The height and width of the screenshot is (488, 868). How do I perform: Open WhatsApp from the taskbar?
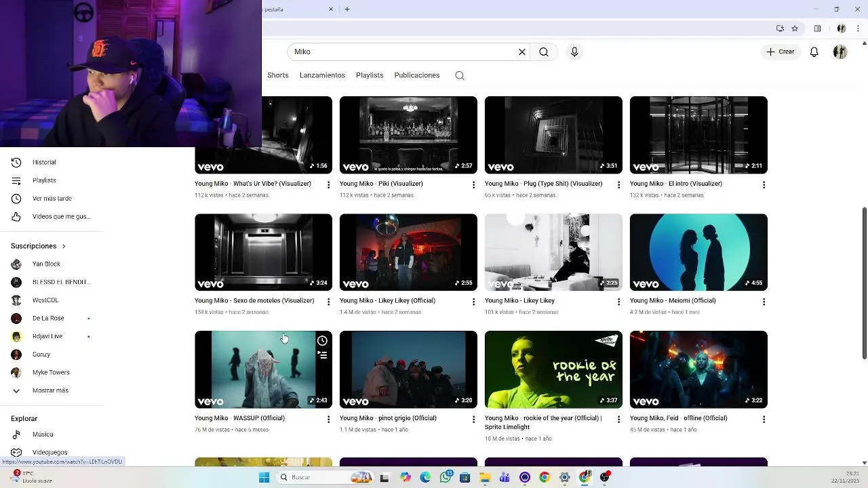click(446, 477)
